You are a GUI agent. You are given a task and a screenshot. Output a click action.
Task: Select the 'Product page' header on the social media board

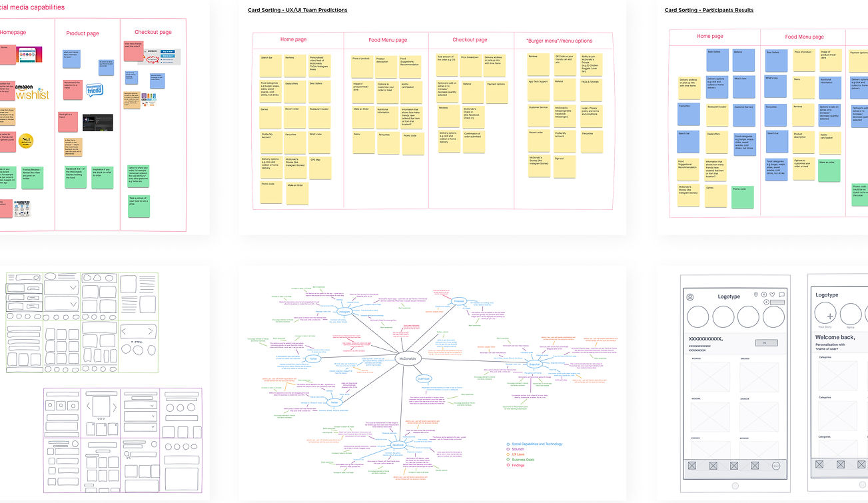[83, 33]
